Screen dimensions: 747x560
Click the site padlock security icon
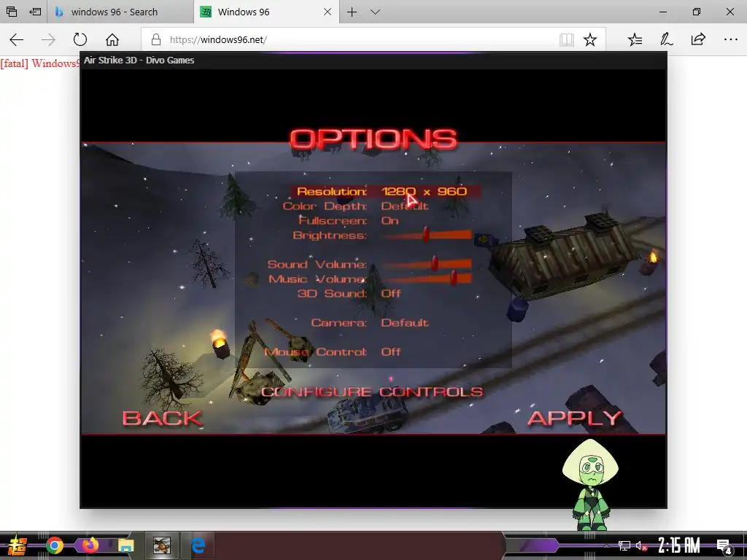(156, 39)
